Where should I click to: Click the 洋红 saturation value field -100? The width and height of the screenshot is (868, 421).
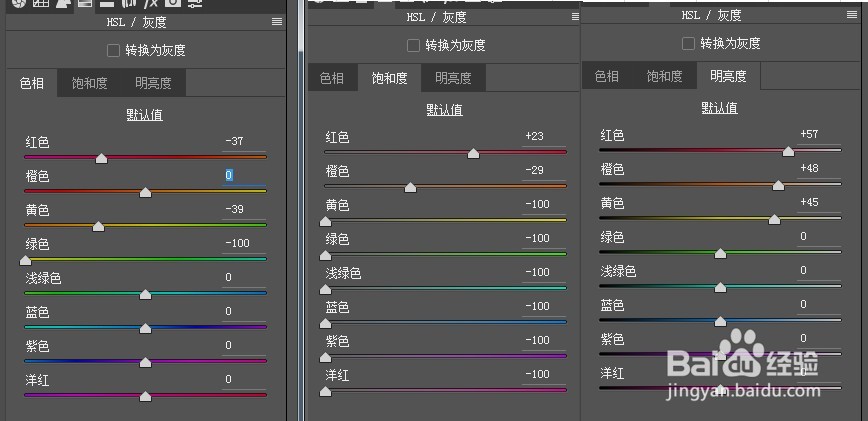tap(544, 375)
